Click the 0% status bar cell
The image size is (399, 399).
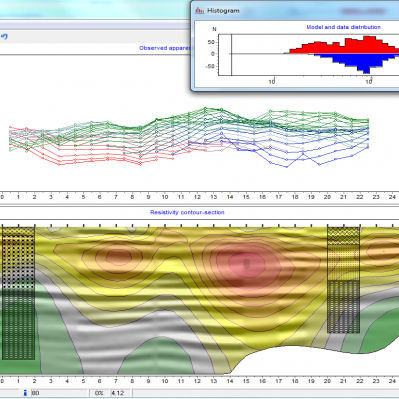(x=99, y=393)
